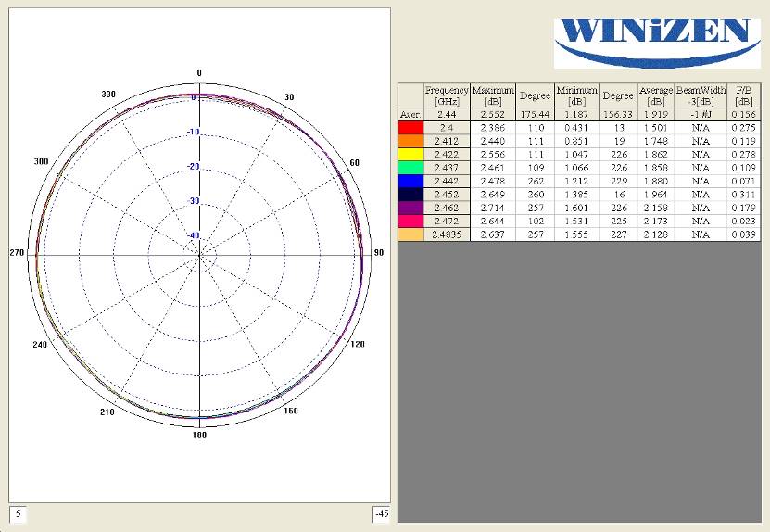Click the Minimum [dB] column header
This screenshot has width=770, height=532.
point(576,95)
